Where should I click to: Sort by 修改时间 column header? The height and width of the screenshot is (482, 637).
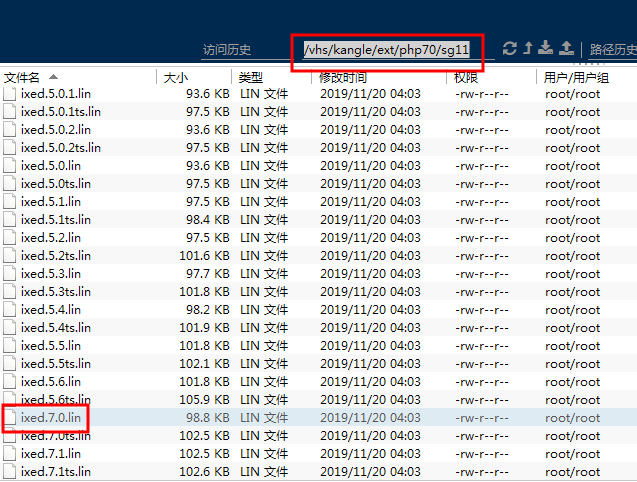click(343, 77)
